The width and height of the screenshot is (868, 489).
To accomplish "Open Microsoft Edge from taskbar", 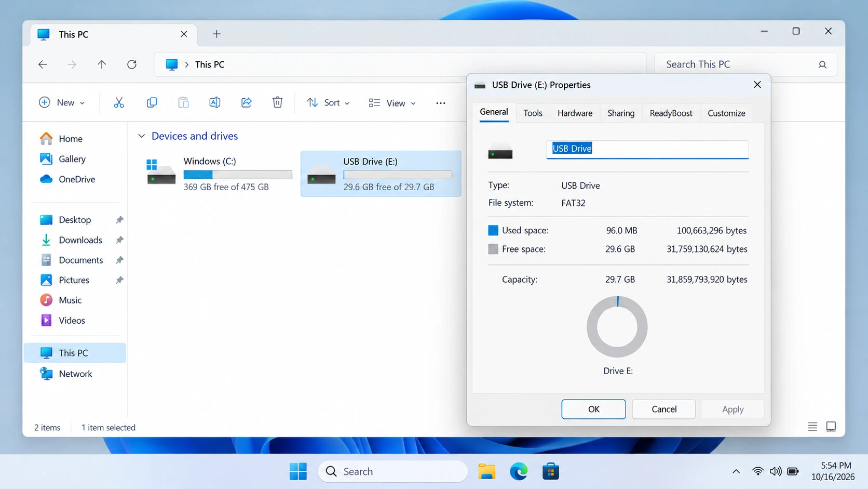I will (x=519, y=471).
